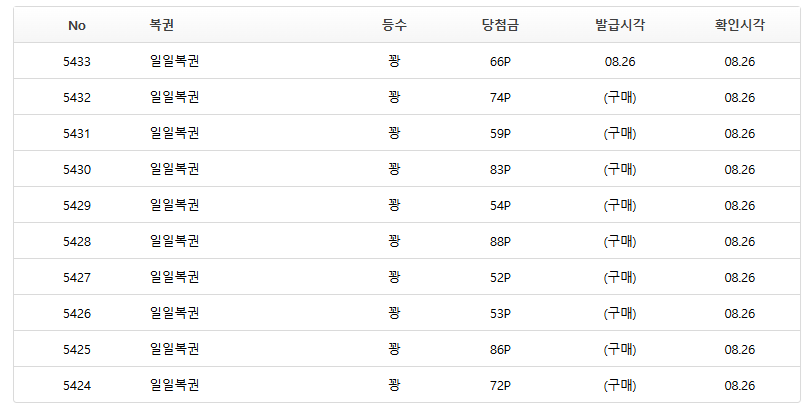Select the 일일복권 label in row 5432
The height and width of the screenshot is (409, 806).
click(x=174, y=97)
